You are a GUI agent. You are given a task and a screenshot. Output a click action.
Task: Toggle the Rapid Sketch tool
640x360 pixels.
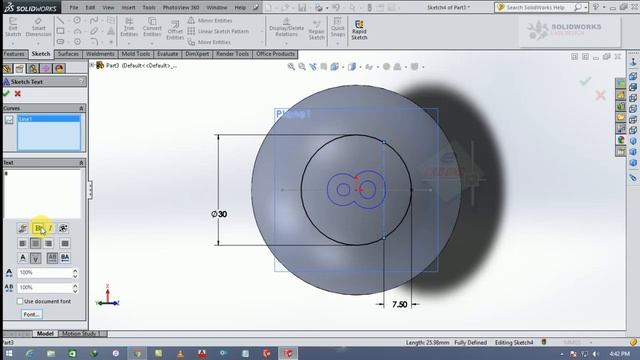pyautogui.click(x=359, y=29)
